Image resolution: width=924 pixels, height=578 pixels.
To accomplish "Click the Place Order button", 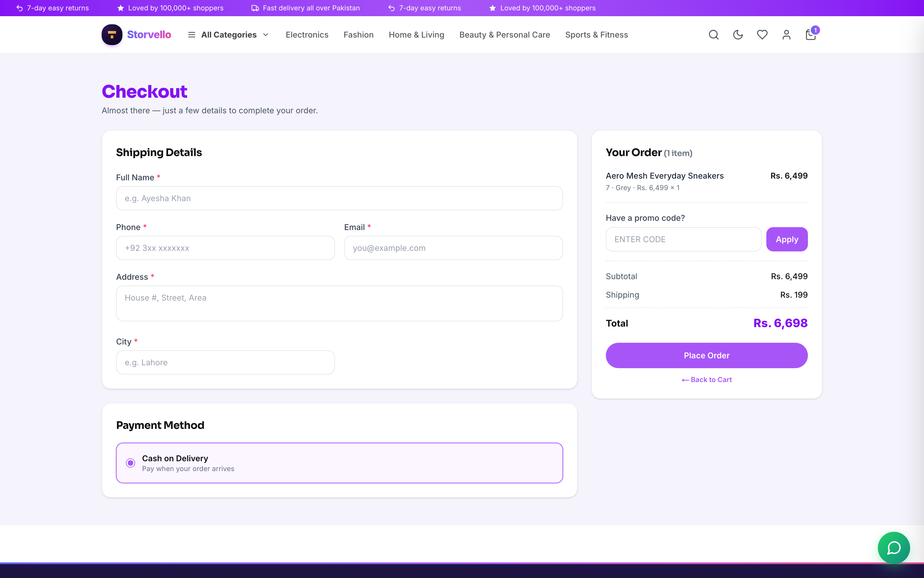I will [707, 355].
